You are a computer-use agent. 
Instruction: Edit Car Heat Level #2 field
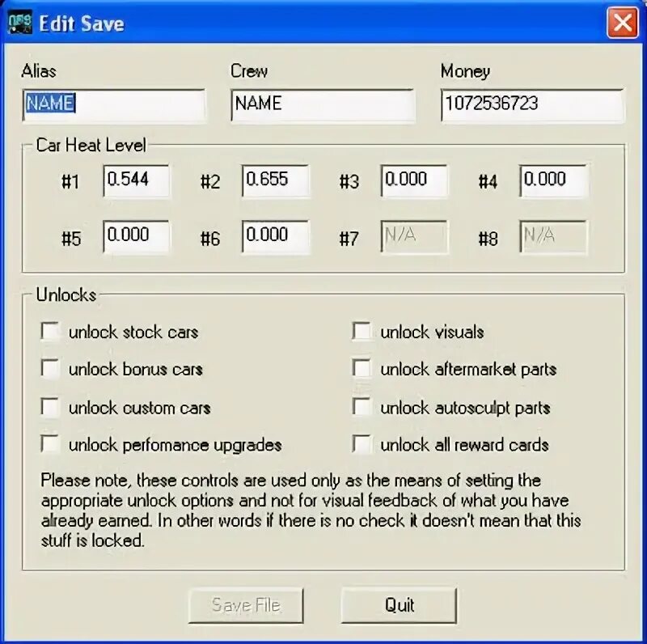(x=275, y=180)
